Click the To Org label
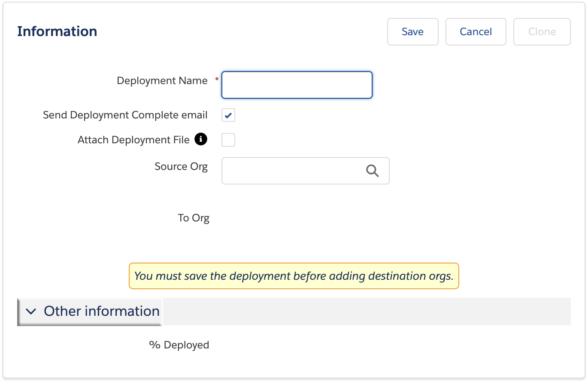 coord(194,218)
